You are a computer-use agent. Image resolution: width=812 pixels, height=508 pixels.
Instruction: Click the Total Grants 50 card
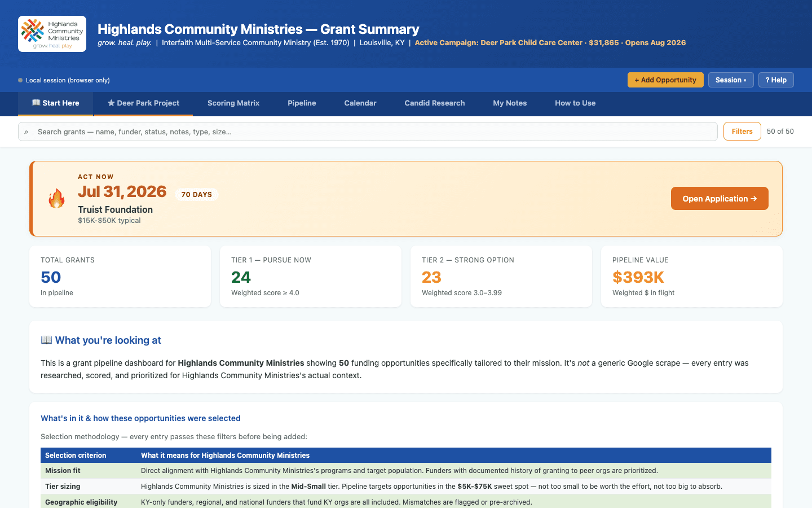[x=120, y=276]
